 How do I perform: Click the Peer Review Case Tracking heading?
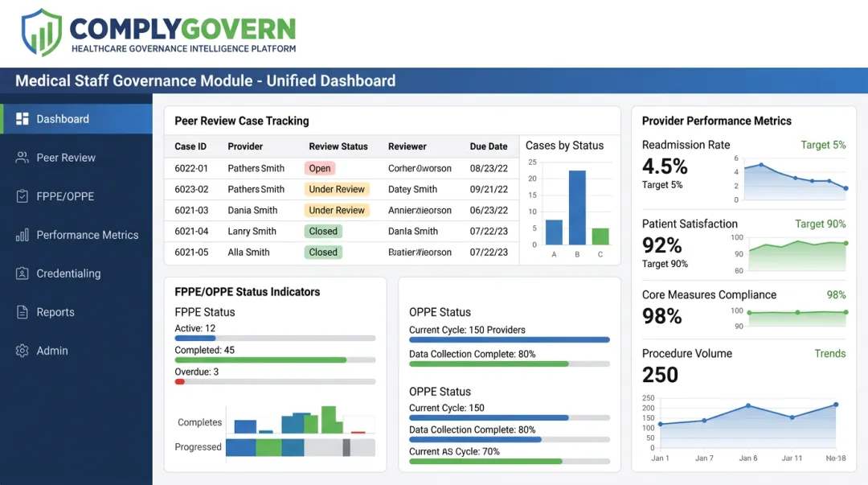(x=242, y=121)
